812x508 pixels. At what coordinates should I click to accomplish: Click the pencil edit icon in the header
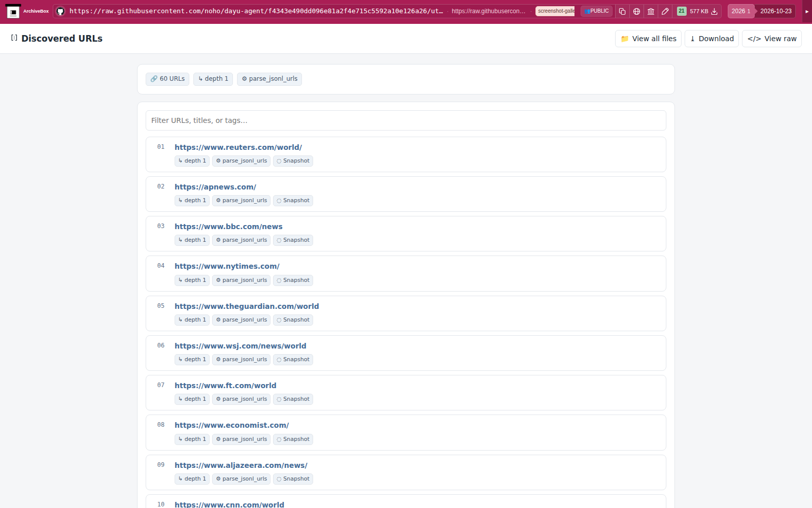pyautogui.click(x=665, y=11)
